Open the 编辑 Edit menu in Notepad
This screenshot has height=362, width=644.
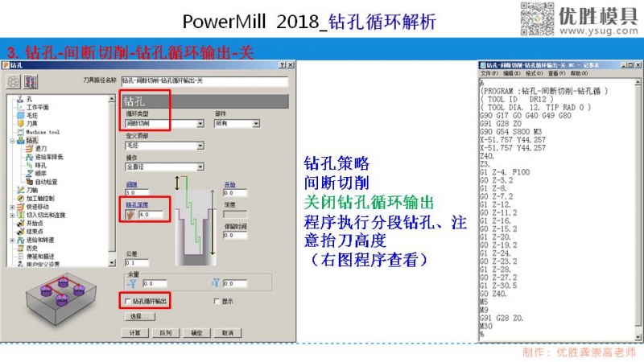pyautogui.click(x=511, y=73)
